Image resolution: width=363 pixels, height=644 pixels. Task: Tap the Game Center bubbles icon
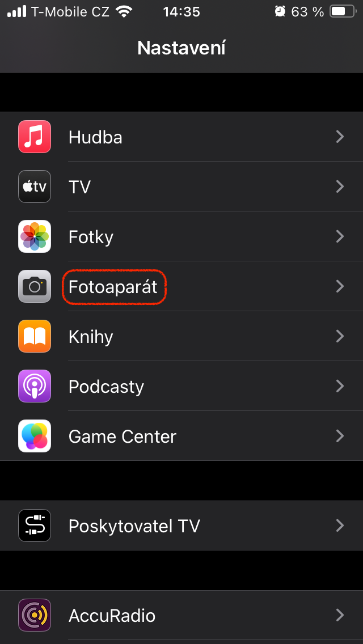pyautogui.click(x=35, y=436)
